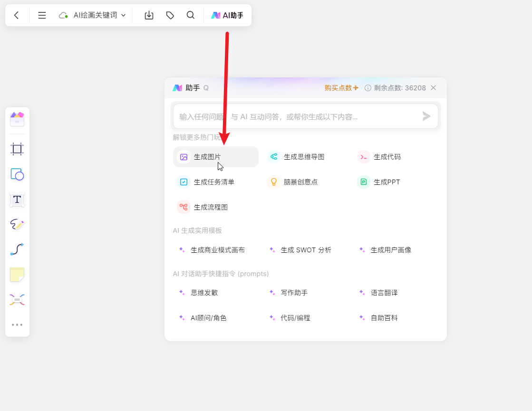Click 购买点数 link in assistant panel
This screenshot has height=411, width=532.
341,88
